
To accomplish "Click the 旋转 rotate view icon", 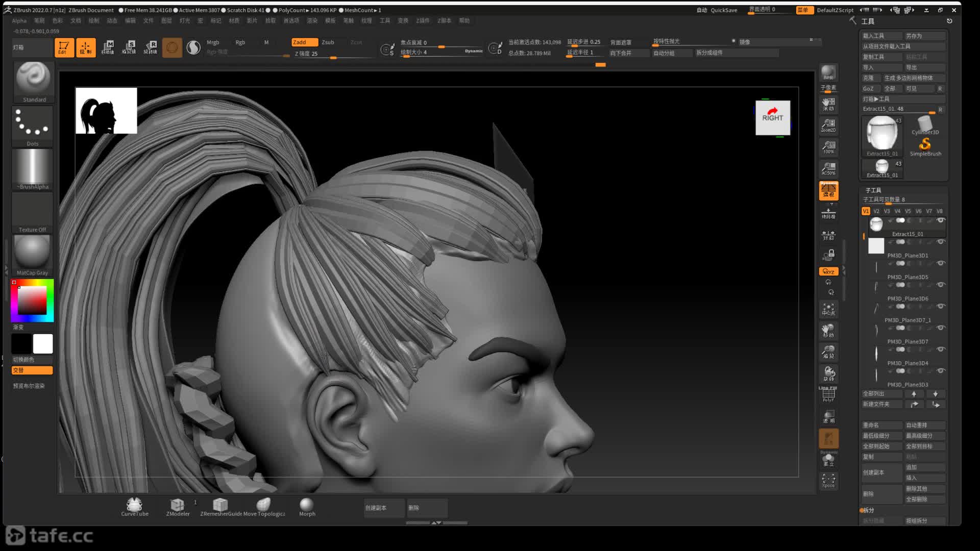I will [x=828, y=373].
